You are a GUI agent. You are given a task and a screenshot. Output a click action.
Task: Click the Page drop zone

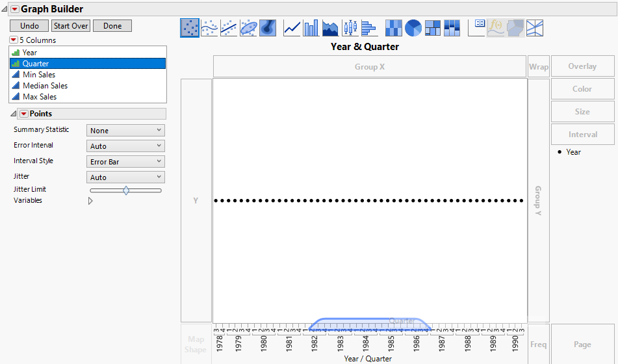tap(582, 344)
